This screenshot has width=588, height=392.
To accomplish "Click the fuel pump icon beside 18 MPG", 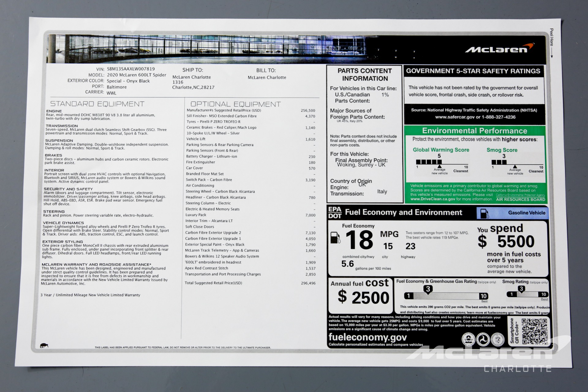I will tap(336, 238).
